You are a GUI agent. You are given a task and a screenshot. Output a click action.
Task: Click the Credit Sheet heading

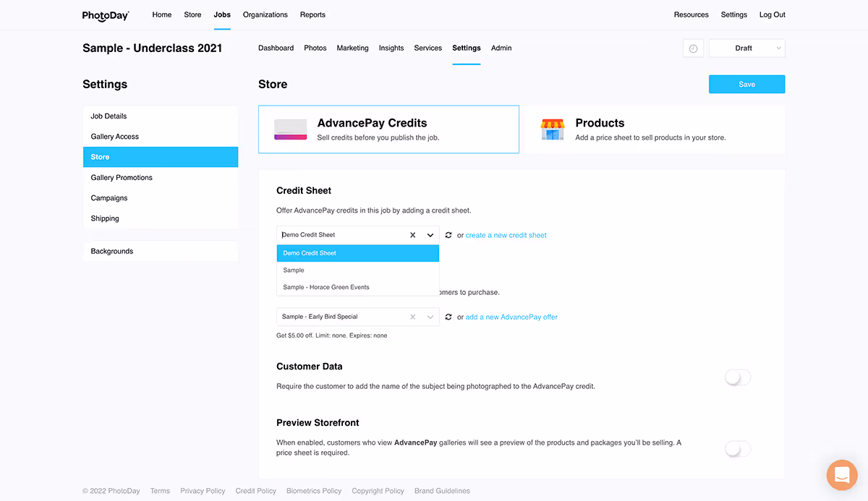(304, 191)
